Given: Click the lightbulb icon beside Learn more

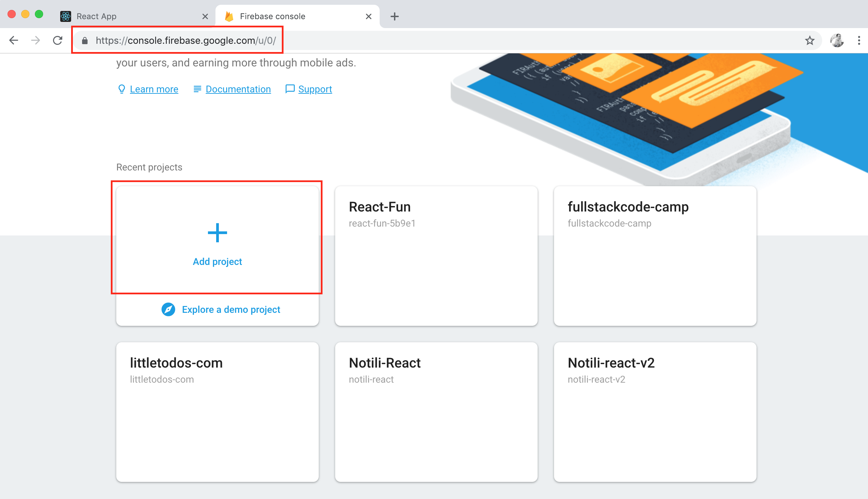Looking at the screenshot, I should [x=121, y=89].
